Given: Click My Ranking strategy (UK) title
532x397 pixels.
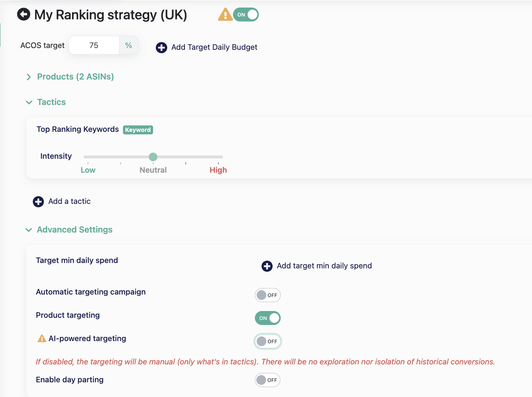Looking at the screenshot, I should [x=111, y=15].
